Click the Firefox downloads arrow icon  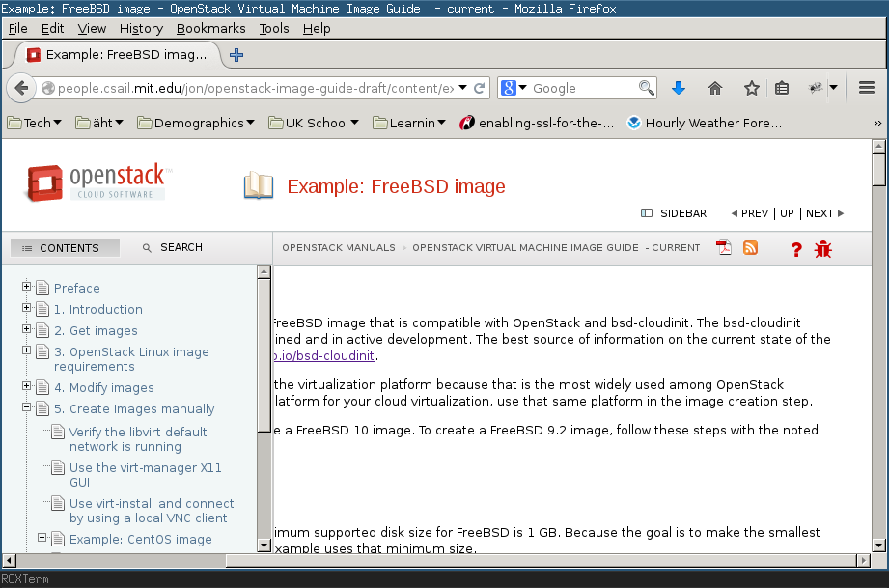(678, 88)
